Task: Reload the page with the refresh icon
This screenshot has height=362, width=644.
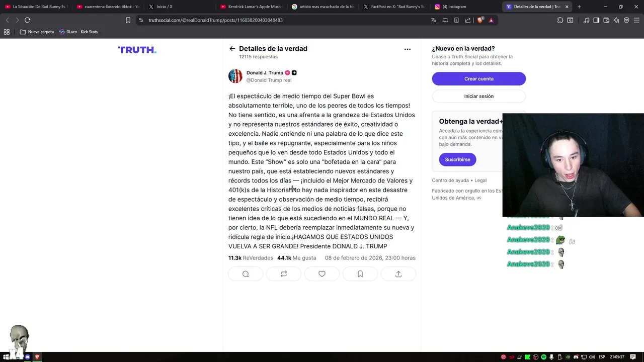Action: point(27,20)
